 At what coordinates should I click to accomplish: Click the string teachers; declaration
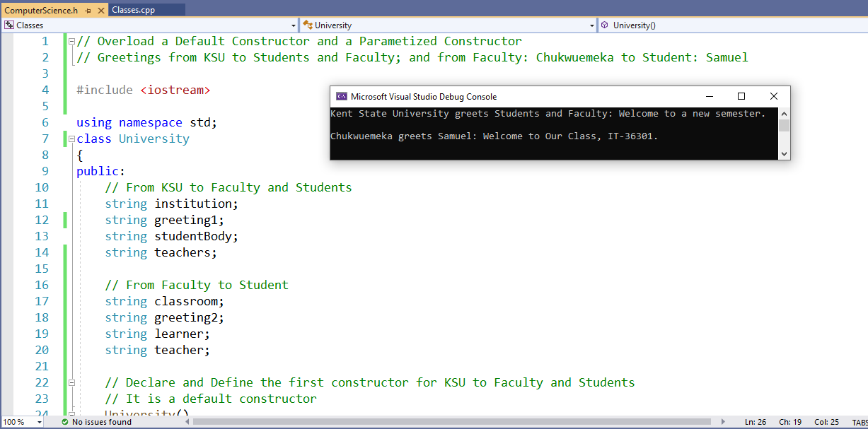pyautogui.click(x=161, y=252)
